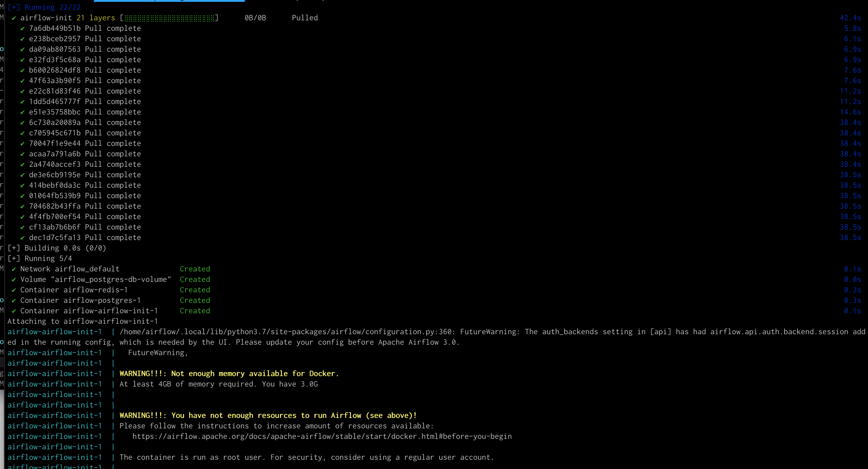The width and height of the screenshot is (868, 469).
Task: Click the 'not enough resources to run Airflow' warning
Action: click(268, 415)
